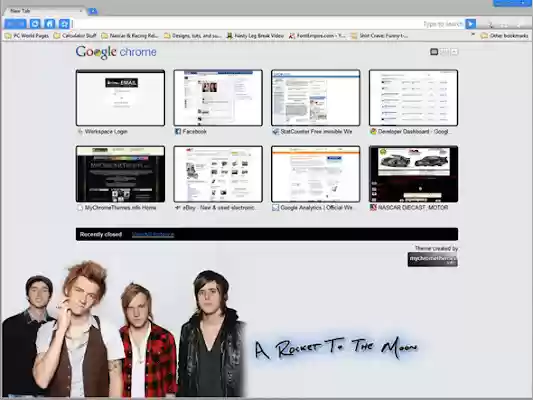
Task: Click the blue Go arrow button
Action: pyautogui.click(x=471, y=24)
